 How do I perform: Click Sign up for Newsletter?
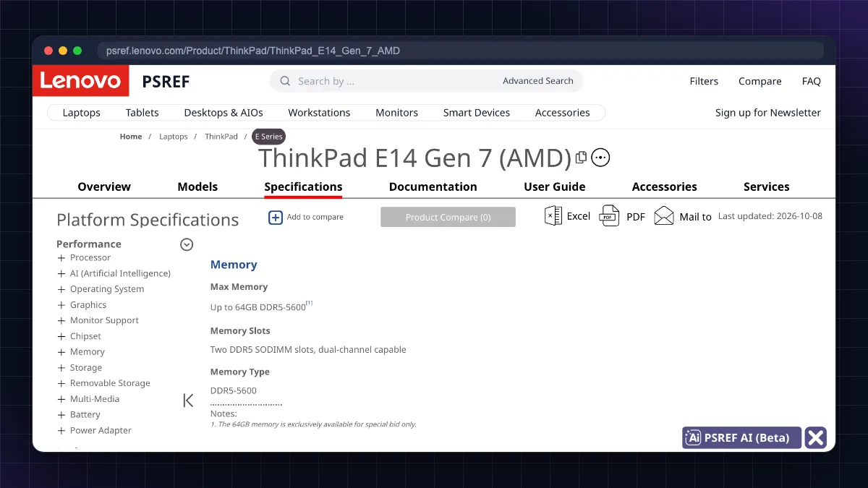(768, 113)
